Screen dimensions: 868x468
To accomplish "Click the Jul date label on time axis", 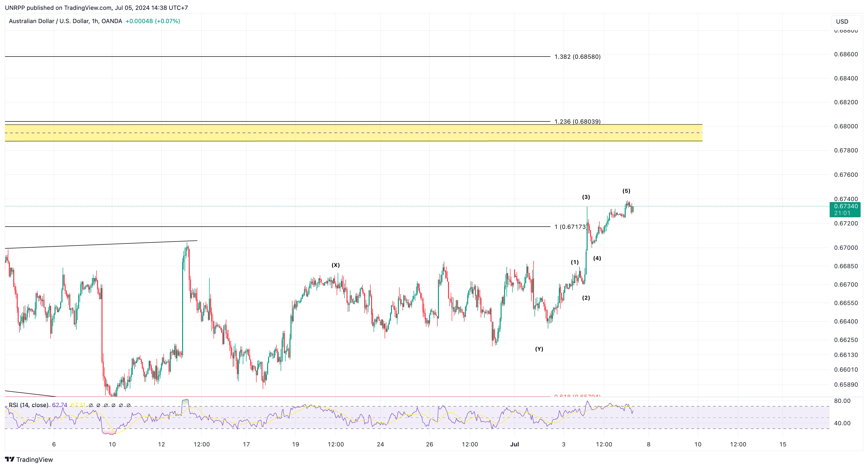I will pyautogui.click(x=515, y=444).
